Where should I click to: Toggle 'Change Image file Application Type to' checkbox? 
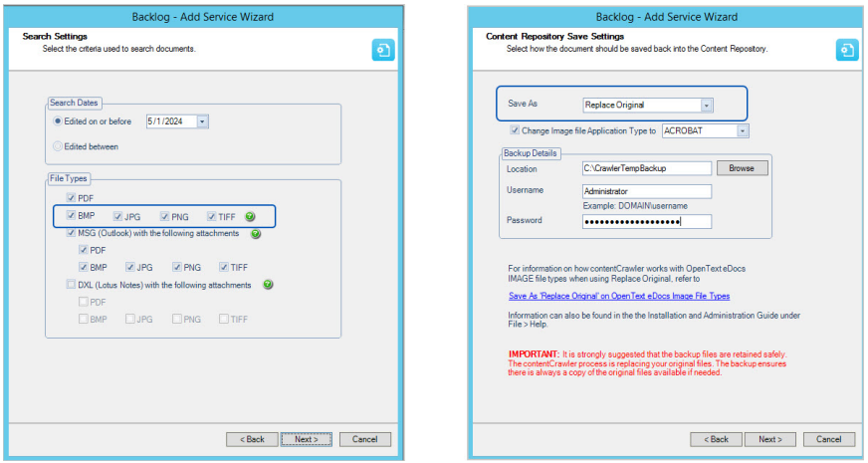coord(515,130)
